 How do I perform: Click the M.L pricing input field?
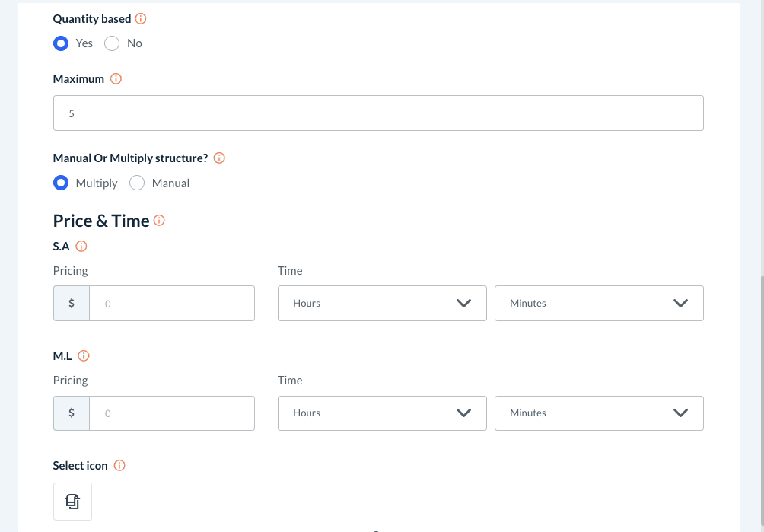pyautogui.click(x=172, y=413)
